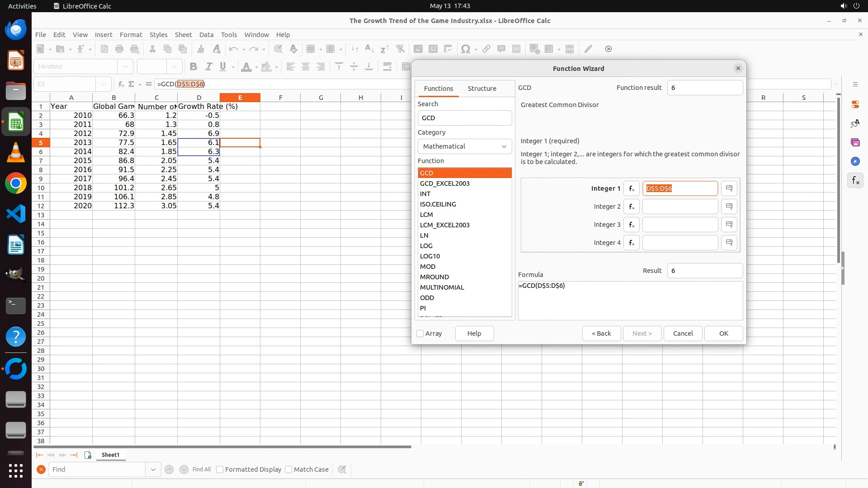Click the Italic formatting icon
The width and height of the screenshot is (868, 488).
point(208,66)
